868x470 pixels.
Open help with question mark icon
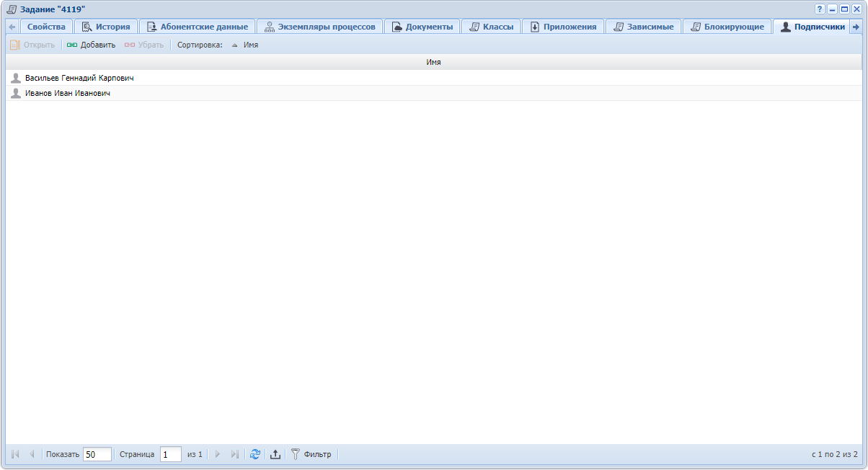820,9
